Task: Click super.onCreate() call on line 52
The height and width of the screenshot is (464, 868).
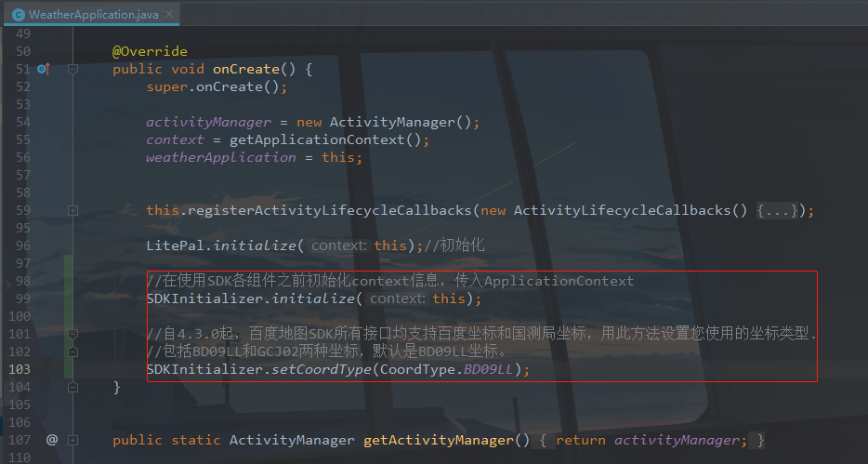Action: click(x=215, y=86)
